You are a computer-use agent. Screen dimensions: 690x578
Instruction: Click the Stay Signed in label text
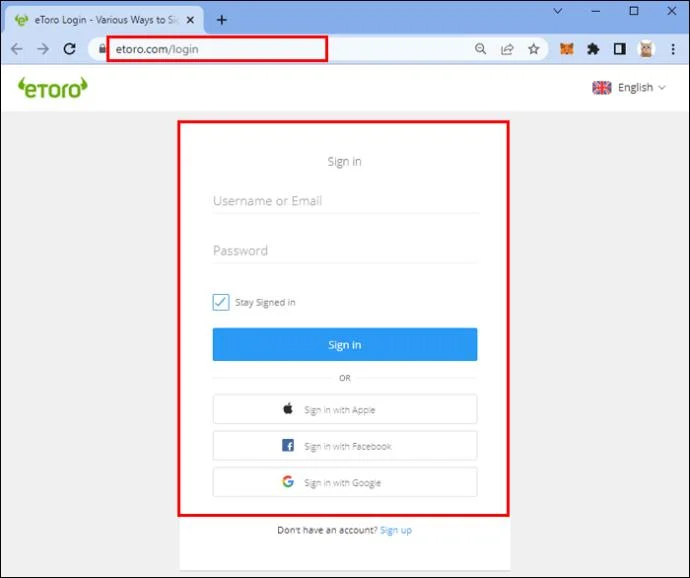265,302
